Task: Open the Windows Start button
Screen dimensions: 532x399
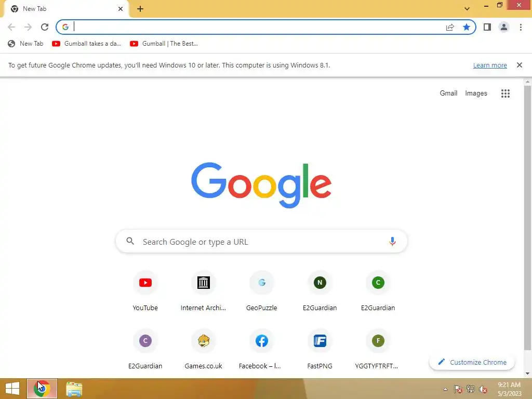Action: tap(12, 389)
